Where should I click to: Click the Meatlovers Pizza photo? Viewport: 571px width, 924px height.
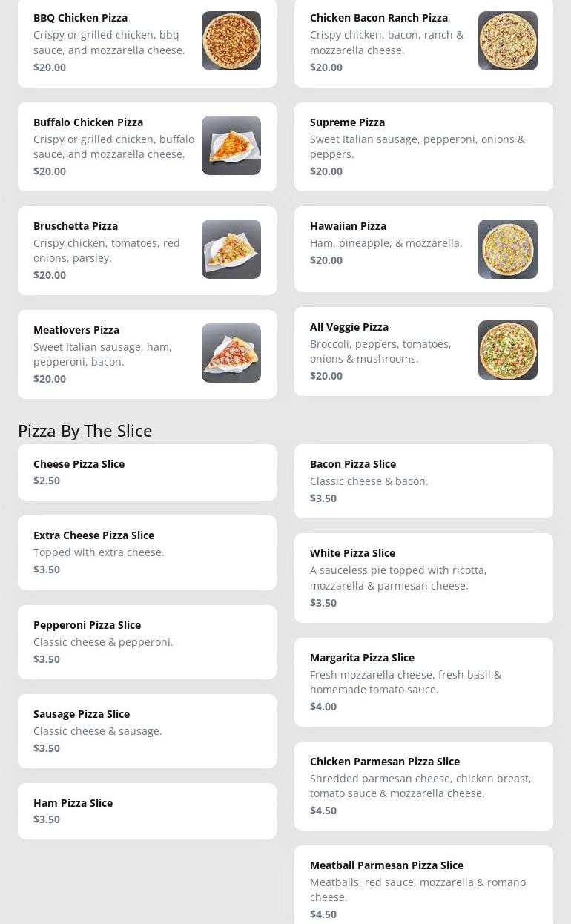coord(231,353)
